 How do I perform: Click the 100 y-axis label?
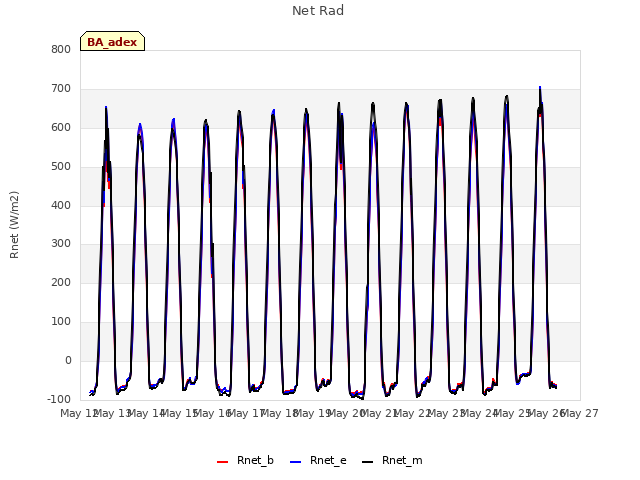61,322
